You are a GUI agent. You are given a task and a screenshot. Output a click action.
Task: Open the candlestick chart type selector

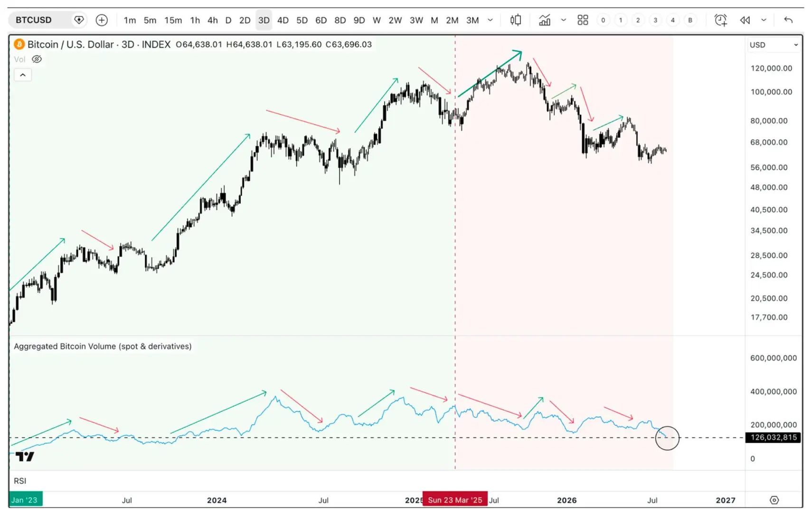pyautogui.click(x=516, y=20)
